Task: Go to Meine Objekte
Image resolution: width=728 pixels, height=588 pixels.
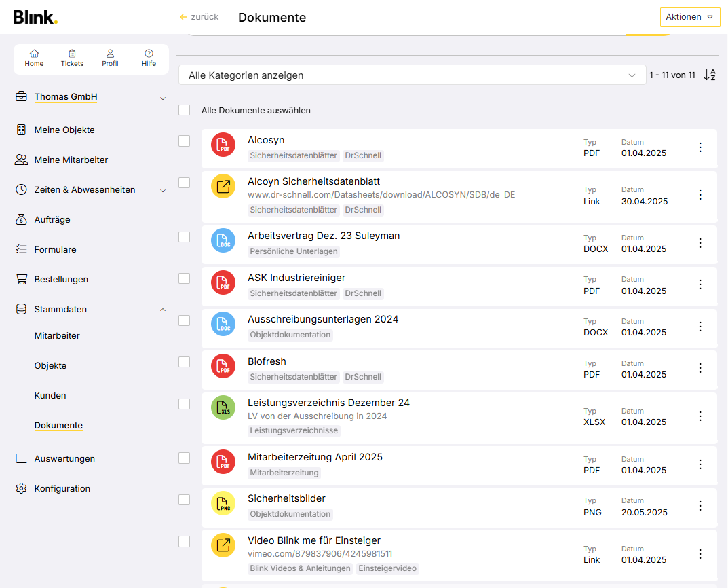Action: tap(64, 130)
